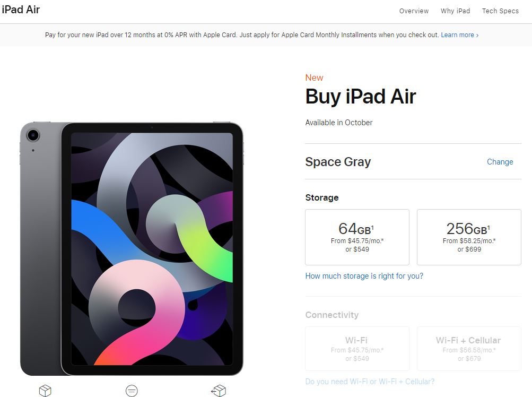Viewport: 532px width, 397px height.
Task: Select the 64GB storage option
Action: (357, 237)
